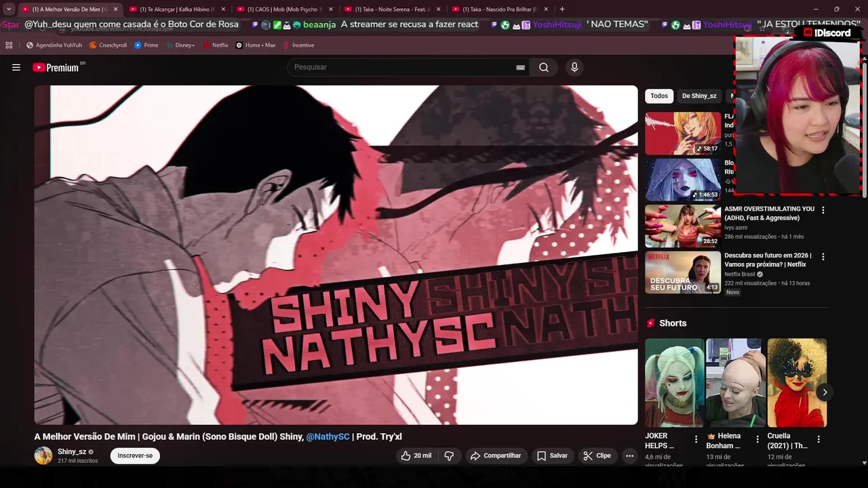Expand browser tab search dropdown
Viewport: 868px width, 488px height.
tap(9, 9)
